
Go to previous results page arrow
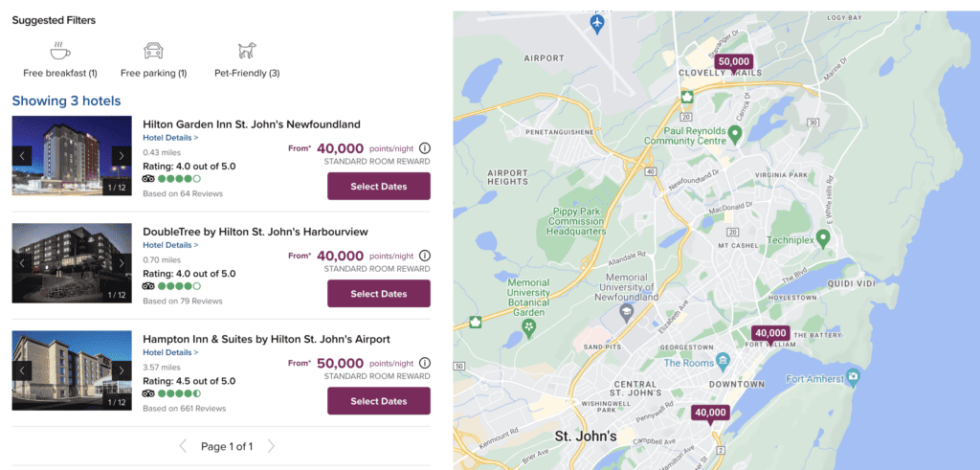184,446
